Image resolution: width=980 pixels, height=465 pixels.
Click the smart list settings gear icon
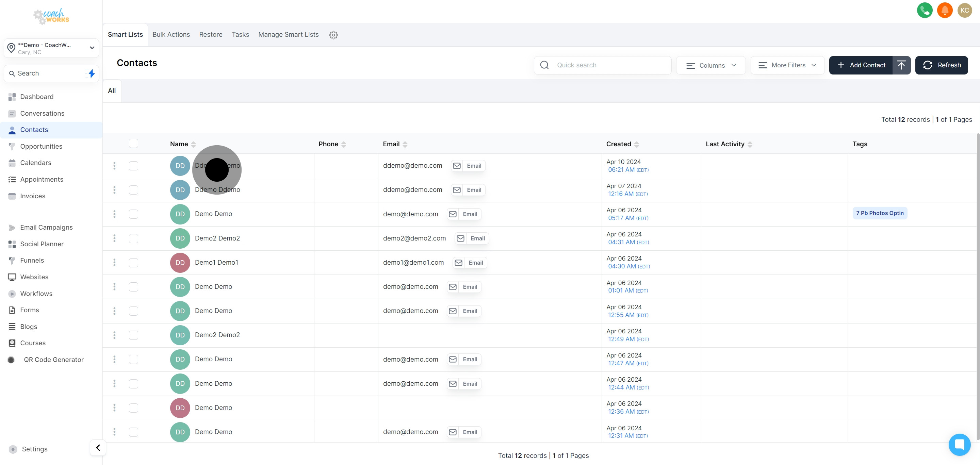coord(333,35)
